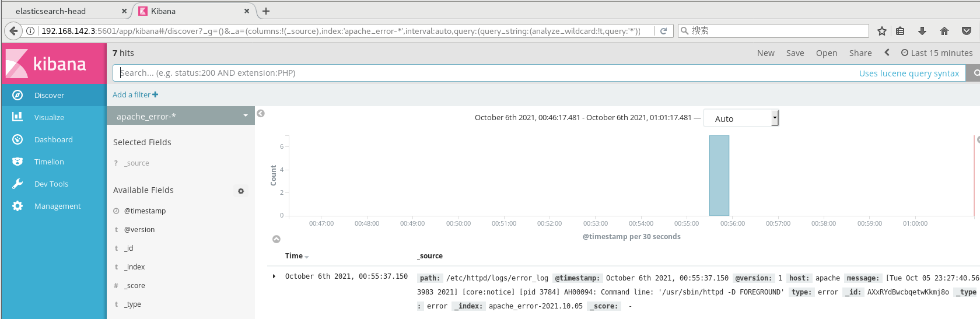The height and width of the screenshot is (319, 980).
Task: Click site information icon in URL bar
Action: click(30, 31)
